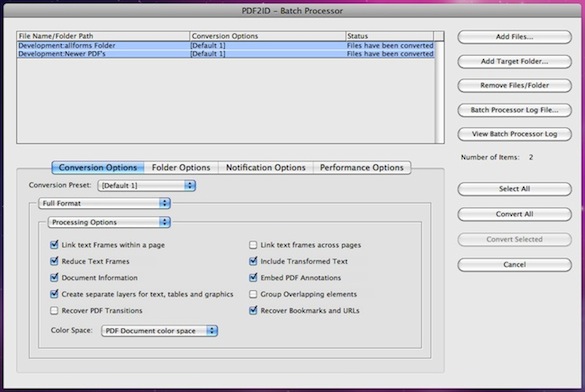Switch to Conversion Options tab

point(98,167)
